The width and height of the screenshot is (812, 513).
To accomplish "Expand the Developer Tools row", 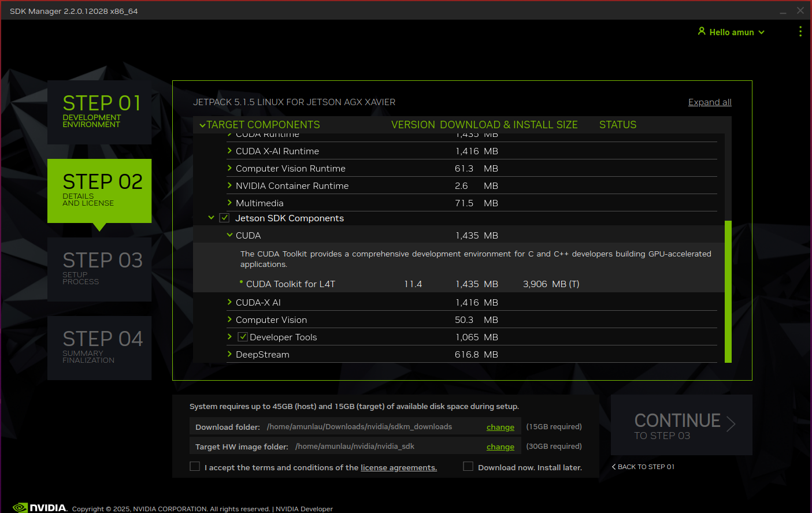I will point(229,337).
